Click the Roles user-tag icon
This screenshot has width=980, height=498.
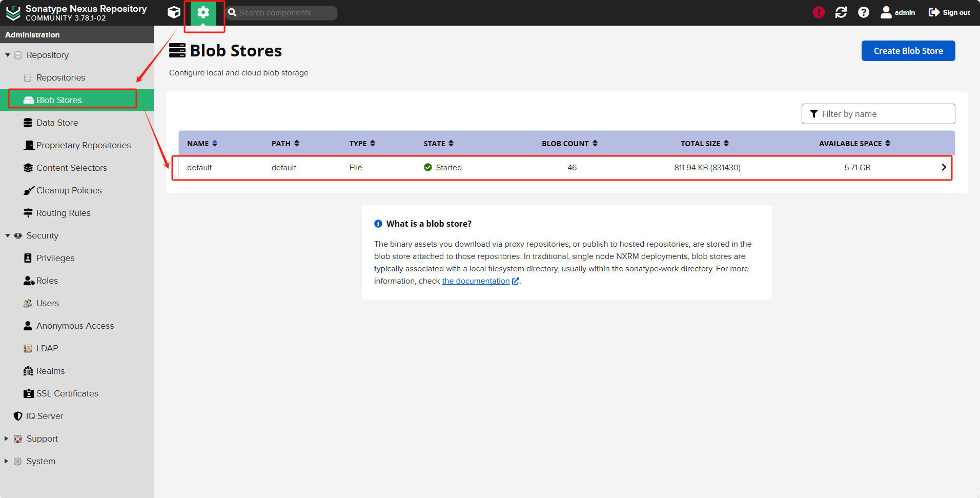click(x=29, y=281)
